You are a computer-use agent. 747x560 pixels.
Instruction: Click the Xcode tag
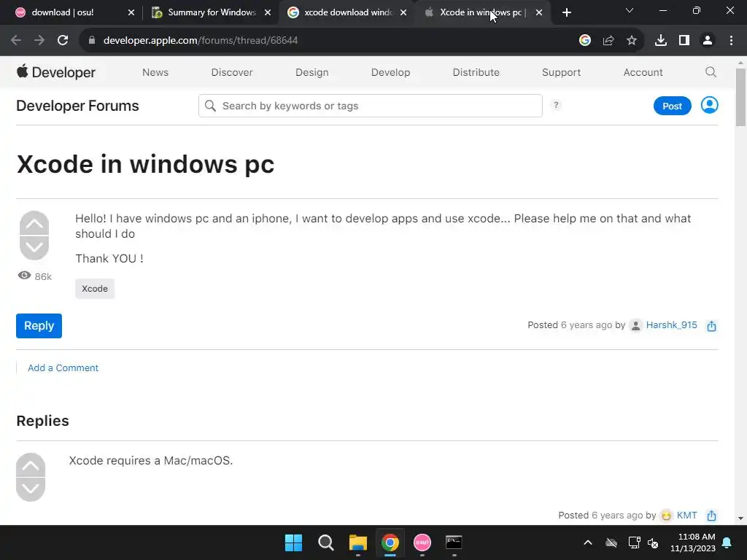pyautogui.click(x=95, y=289)
